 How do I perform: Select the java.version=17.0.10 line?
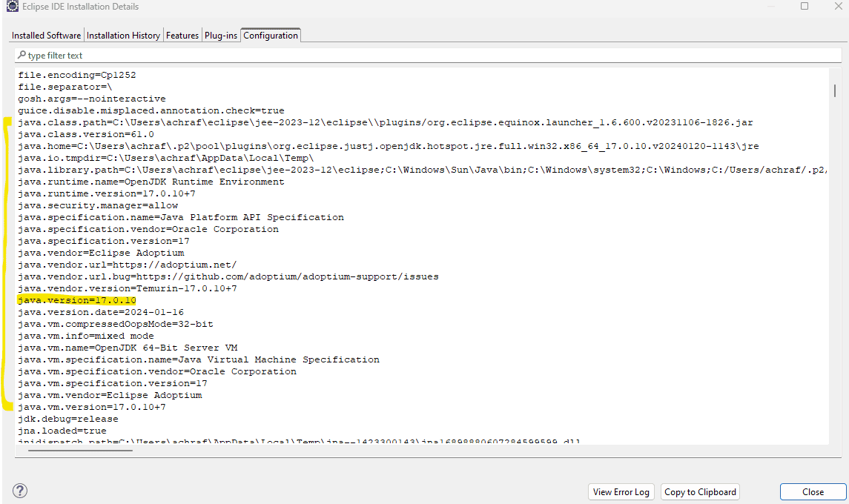coord(77,300)
